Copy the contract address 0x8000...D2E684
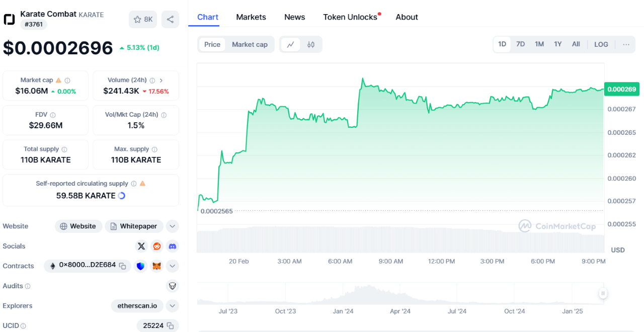Viewport: 644px width, 332px height. point(122,266)
